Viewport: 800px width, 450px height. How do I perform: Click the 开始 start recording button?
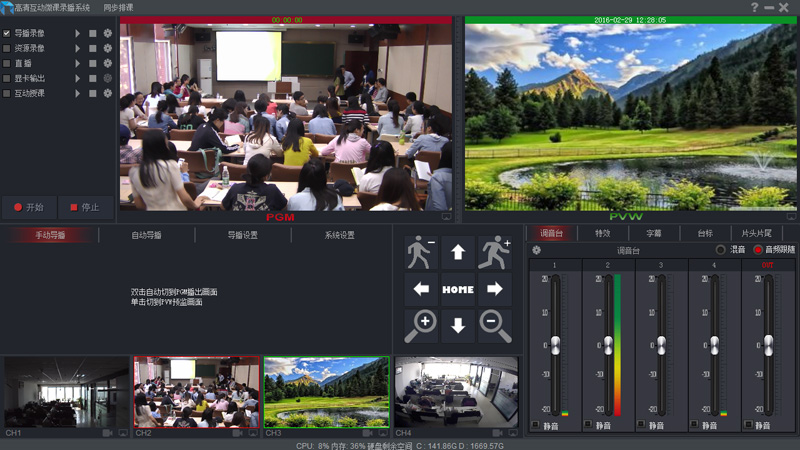[29, 207]
